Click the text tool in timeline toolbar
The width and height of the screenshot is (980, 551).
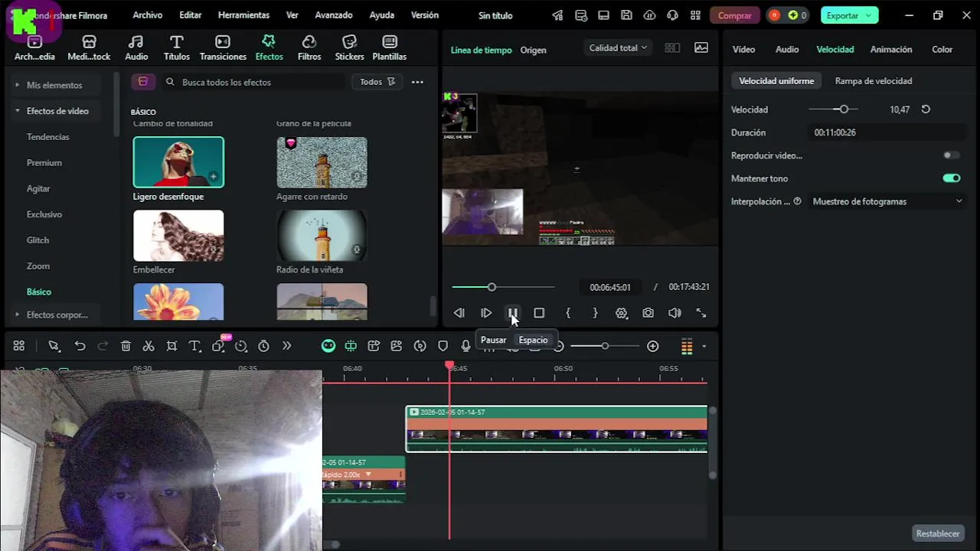pyautogui.click(x=194, y=347)
